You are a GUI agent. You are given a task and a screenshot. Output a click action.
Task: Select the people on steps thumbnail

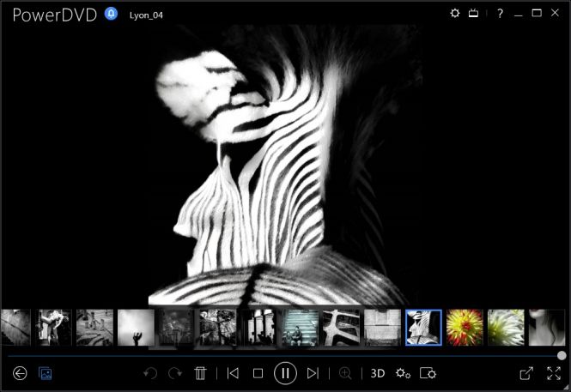300,328
